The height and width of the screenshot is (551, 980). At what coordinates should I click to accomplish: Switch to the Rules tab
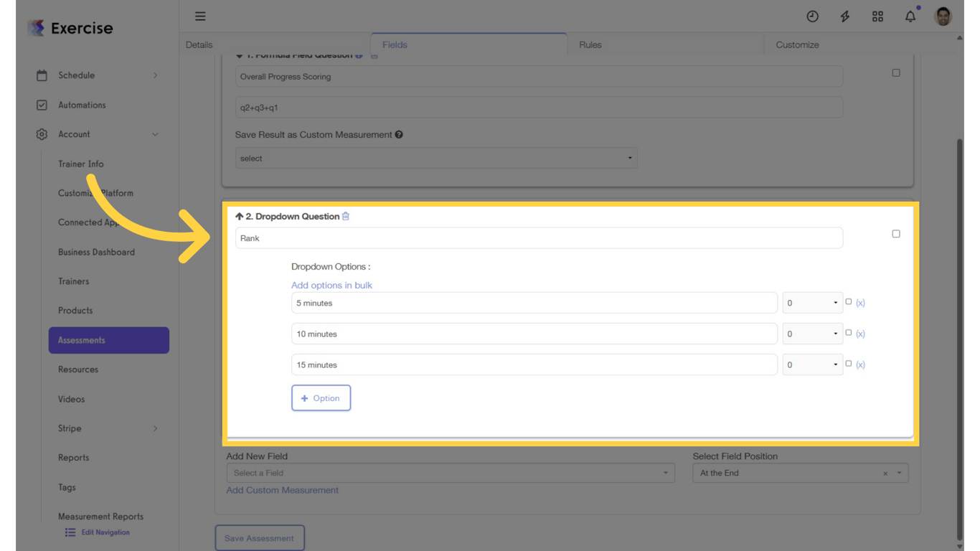pos(590,44)
